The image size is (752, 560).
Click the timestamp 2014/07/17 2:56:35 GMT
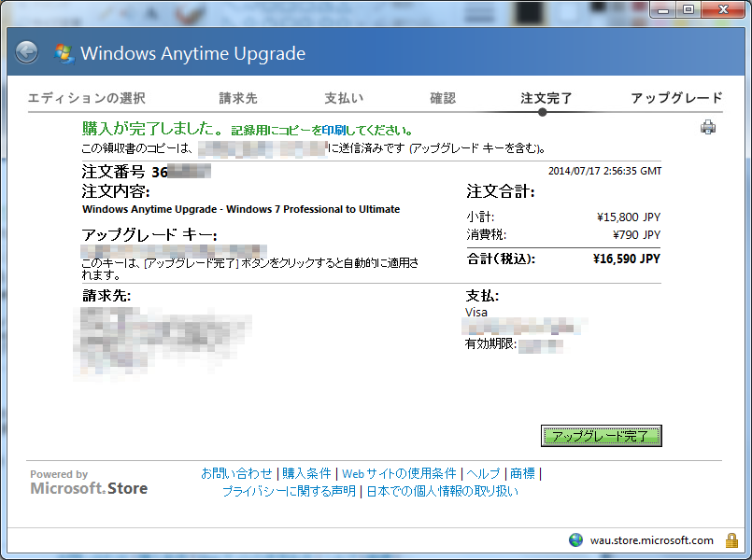point(604,171)
